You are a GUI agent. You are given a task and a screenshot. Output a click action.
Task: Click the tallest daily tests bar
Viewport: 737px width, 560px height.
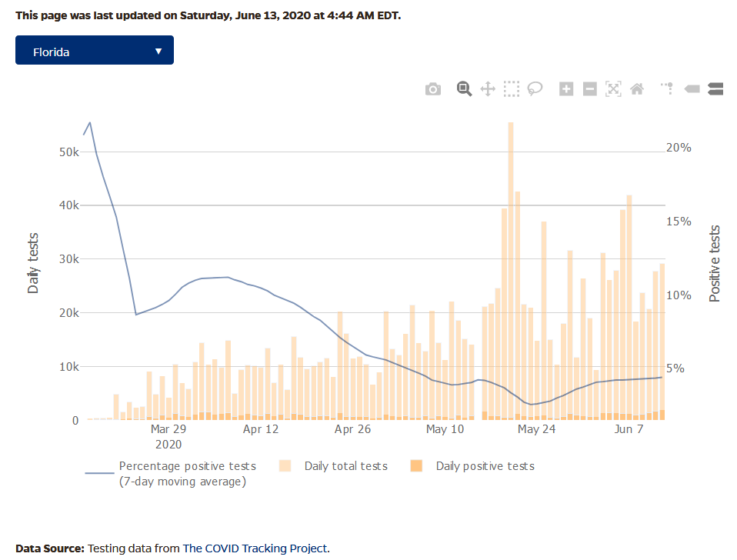511,269
